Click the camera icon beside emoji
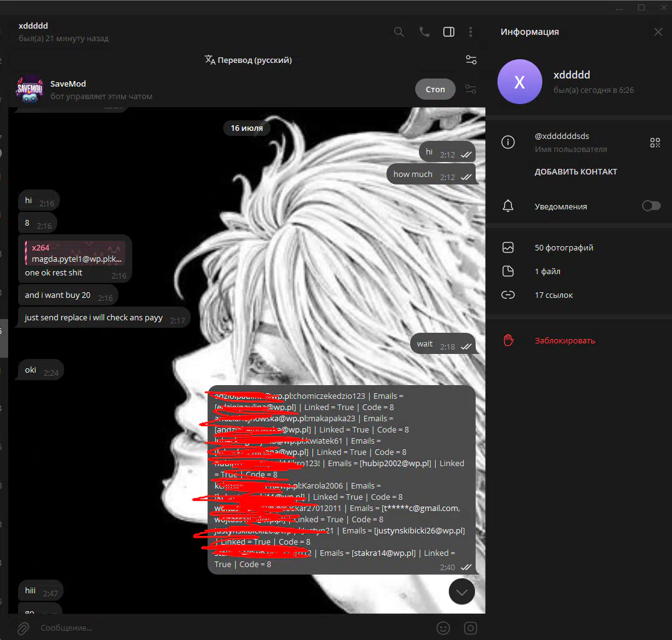The image size is (672, 640). [x=470, y=628]
